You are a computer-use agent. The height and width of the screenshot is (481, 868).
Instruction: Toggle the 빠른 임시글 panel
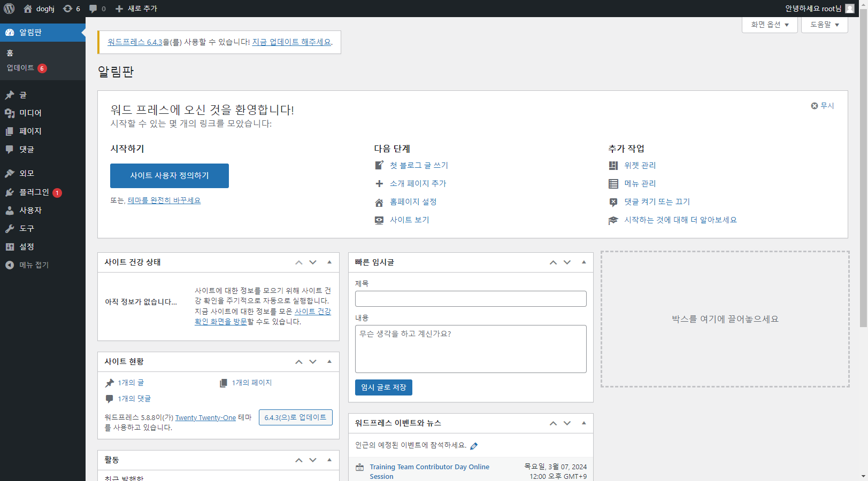[584, 262]
